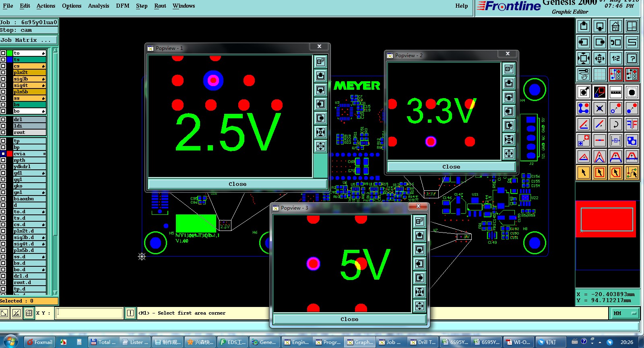Click the pan left icon in main toolbar

click(584, 42)
